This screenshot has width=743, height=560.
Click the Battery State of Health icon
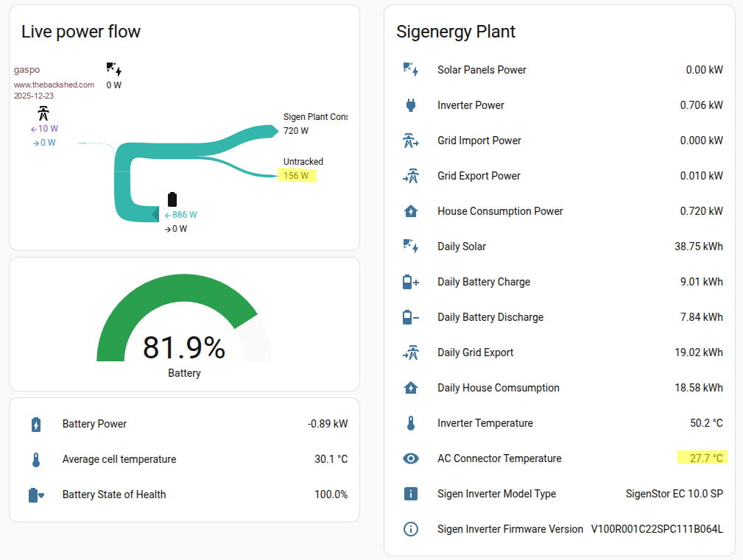[36, 495]
